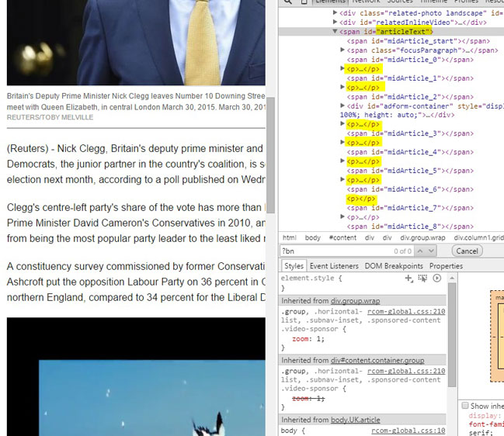Click the REUTERS/TOBY MELVILLE photo credit
The height and width of the screenshot is (436, 504).
point(50,117)
